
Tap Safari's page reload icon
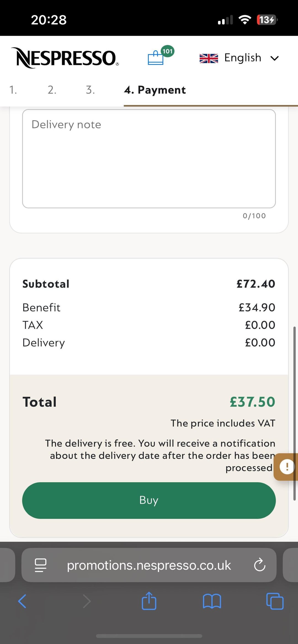pos(259,565)
